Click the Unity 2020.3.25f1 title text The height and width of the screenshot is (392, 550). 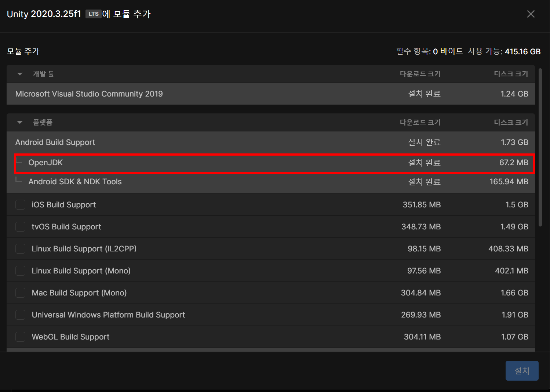pyautogui.click(x=44, y=14)
